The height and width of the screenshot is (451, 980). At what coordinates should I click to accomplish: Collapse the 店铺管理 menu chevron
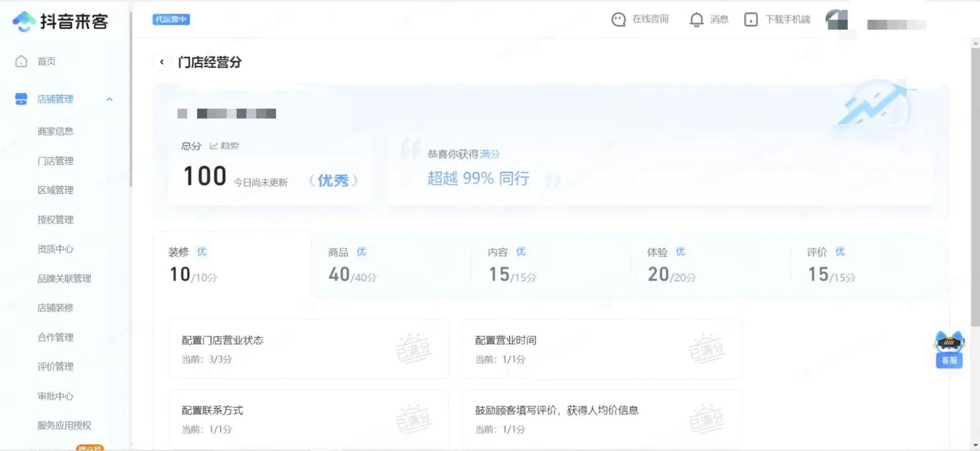tap(109, 99)
